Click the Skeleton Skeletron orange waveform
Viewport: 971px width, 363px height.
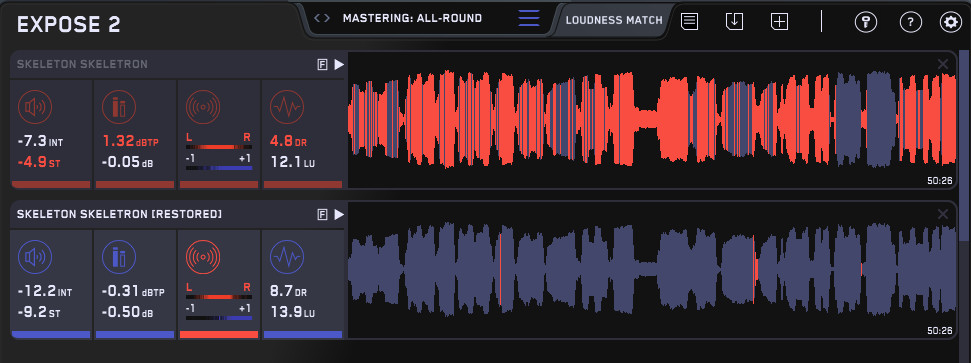[652, 120]
